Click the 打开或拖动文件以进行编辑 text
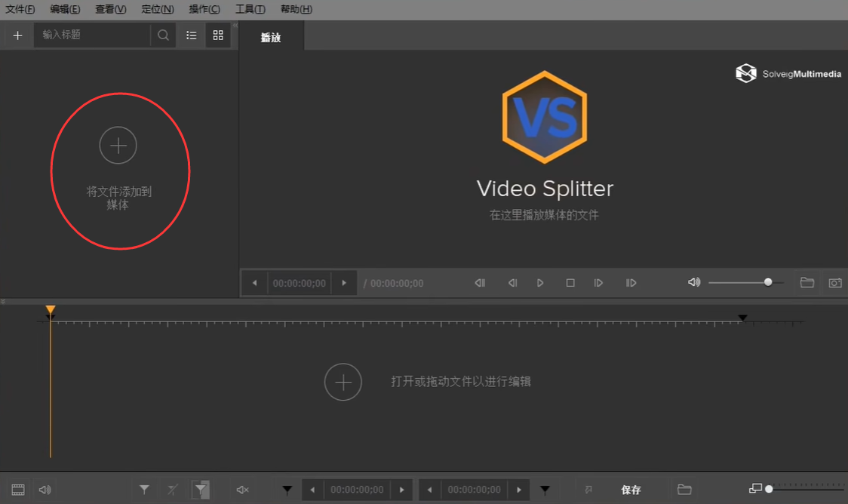Screen dimensions: 848x504 tap(461, 382)
